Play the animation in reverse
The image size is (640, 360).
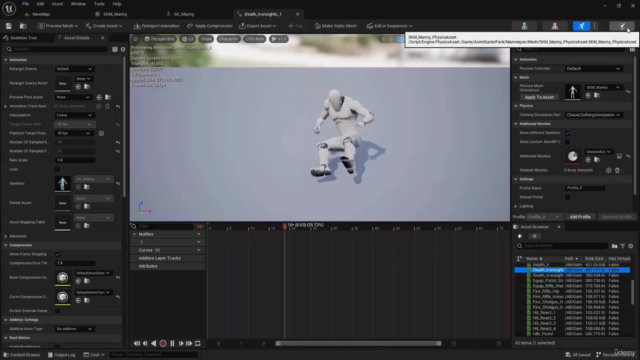click(x=153, y=344)
